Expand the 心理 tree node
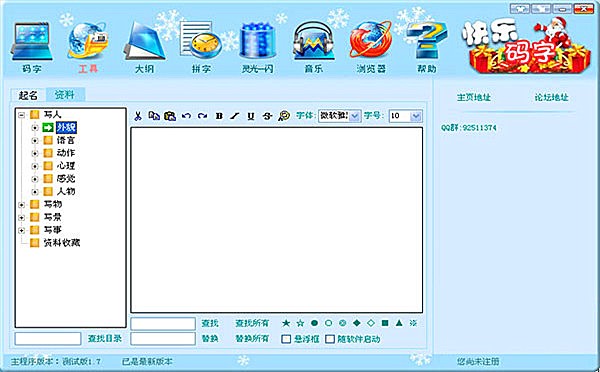 (35, 166)
